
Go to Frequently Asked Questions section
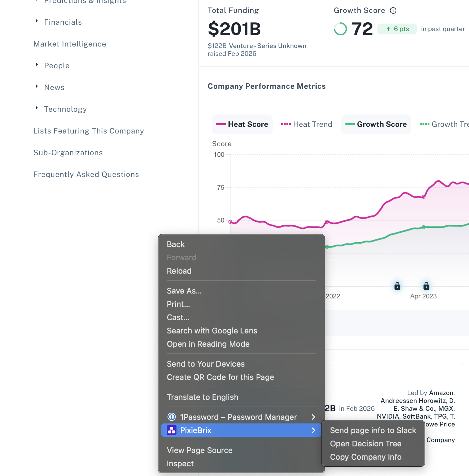click(x=86, y=174)
